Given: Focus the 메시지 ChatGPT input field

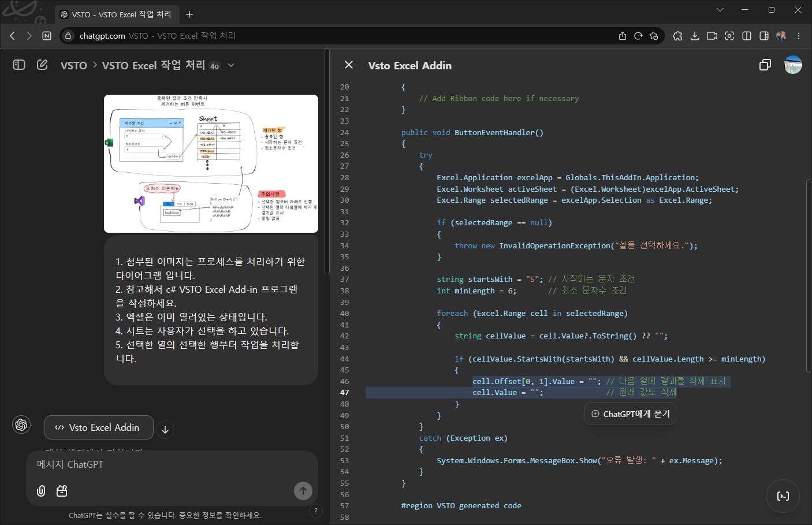Looking at the screenshot, I should (x=172, y=464).
